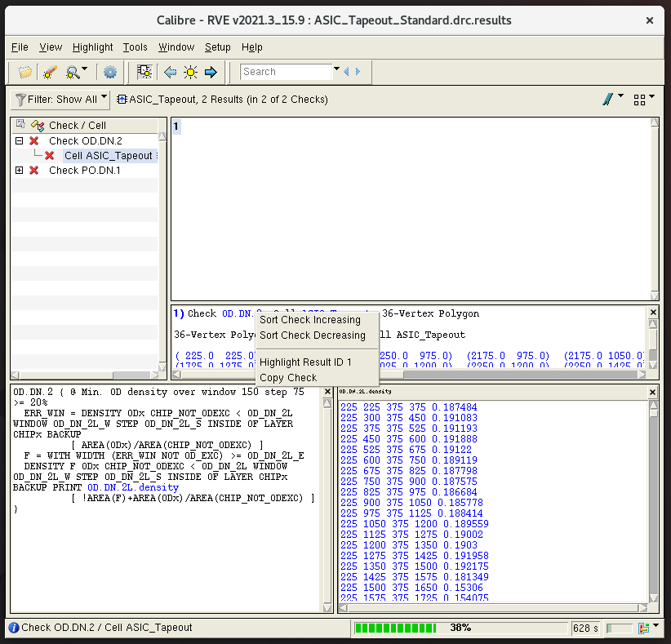Click the search previous match arrow
Screen dimensions: 671x644
click(347, 72)
